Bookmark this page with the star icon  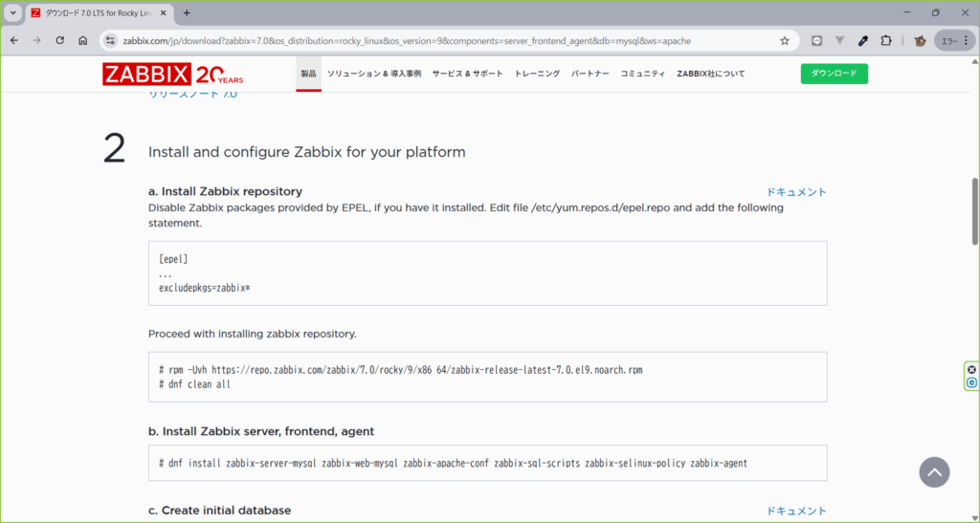click(x=785, y=40)
